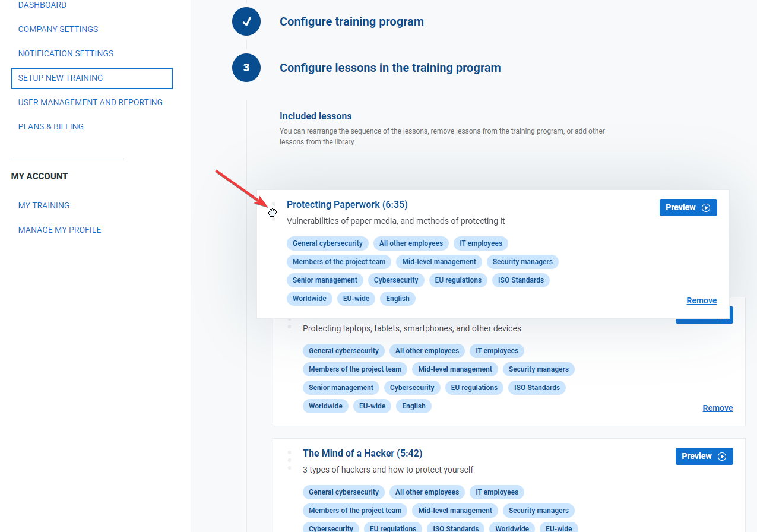This screenshot has height=532, width=757.
Task: Go to Manage My Profile
Action: [x=60, y=230]
